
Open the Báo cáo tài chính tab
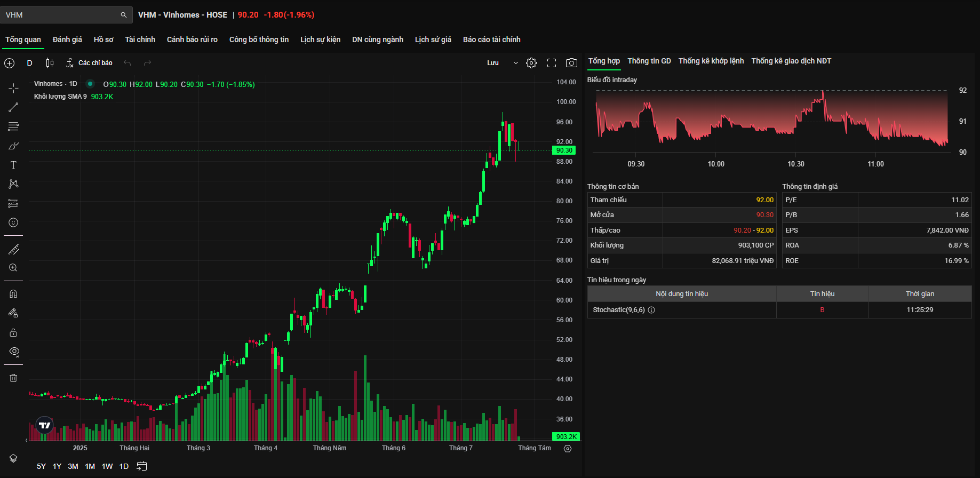[x=492, y=39]
